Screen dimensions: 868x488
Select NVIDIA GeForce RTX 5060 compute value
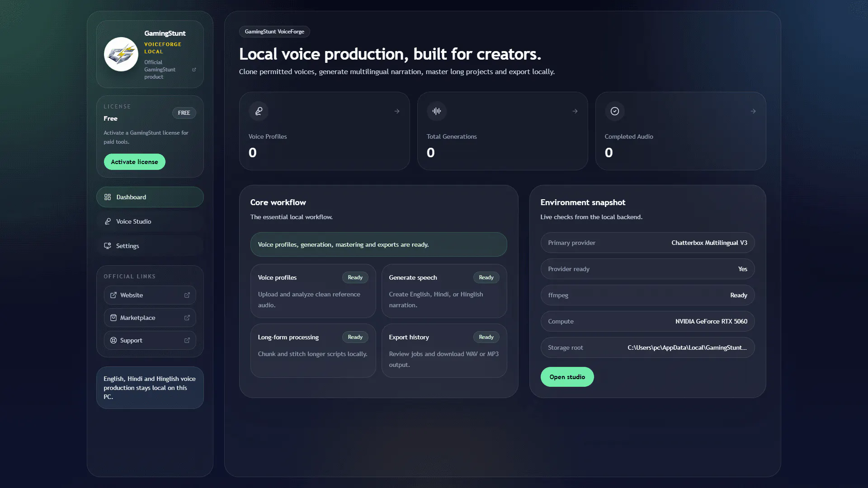click(711, 321)
